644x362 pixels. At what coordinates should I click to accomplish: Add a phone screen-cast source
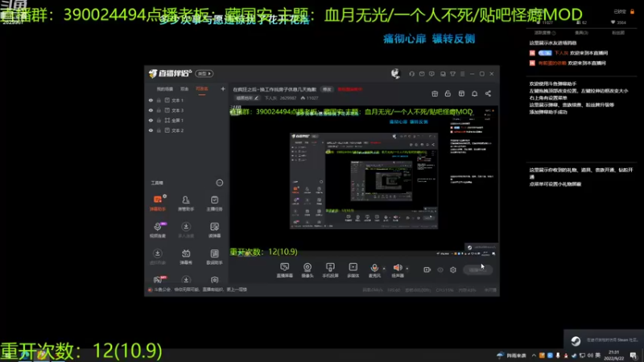(x=330, y=270)
